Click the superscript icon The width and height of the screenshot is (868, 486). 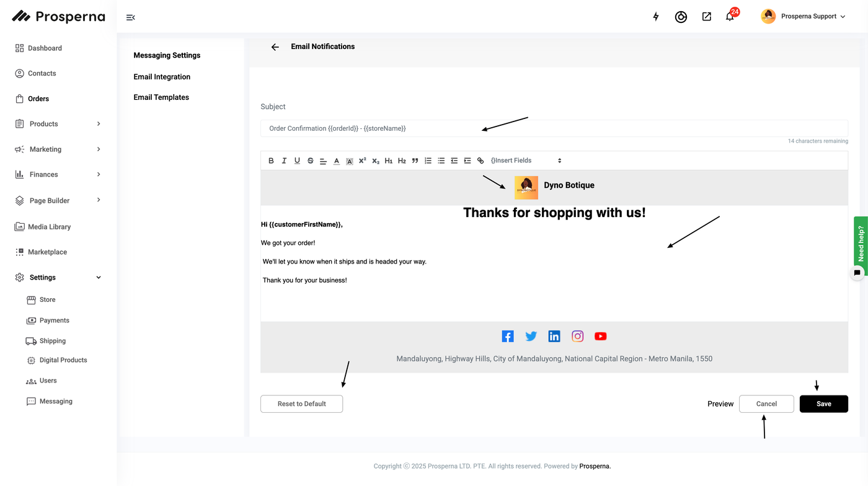(x=363, y=161)
